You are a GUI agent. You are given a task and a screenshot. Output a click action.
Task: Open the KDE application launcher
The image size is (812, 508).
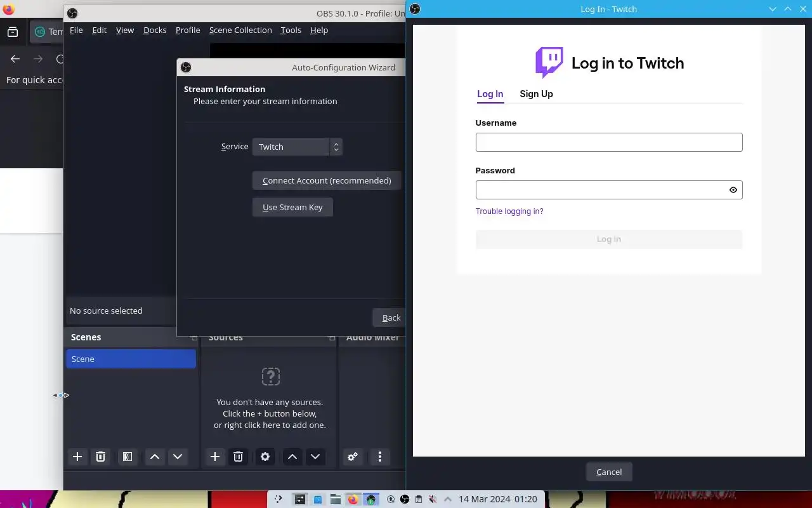pyautogui.click(x=278, y=499)
